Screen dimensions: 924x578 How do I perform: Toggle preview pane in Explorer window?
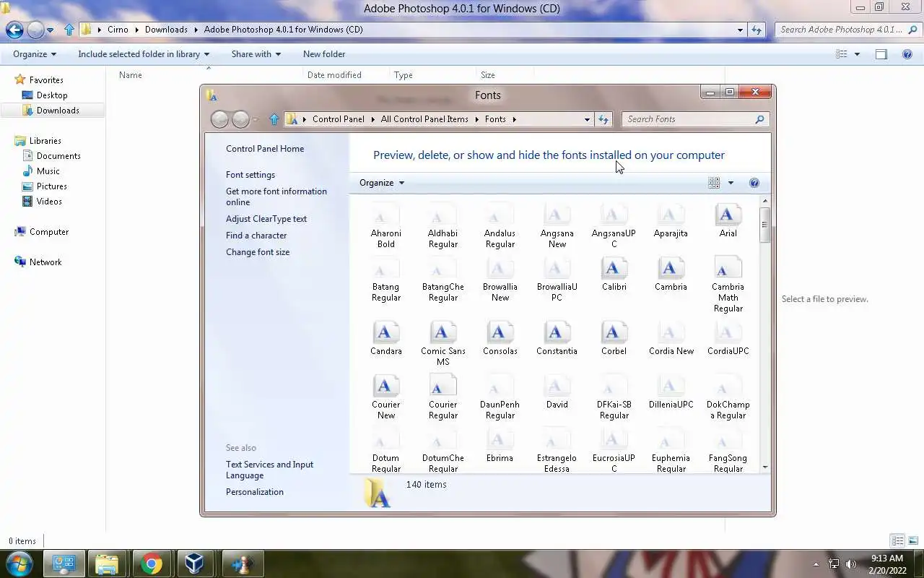881,54
